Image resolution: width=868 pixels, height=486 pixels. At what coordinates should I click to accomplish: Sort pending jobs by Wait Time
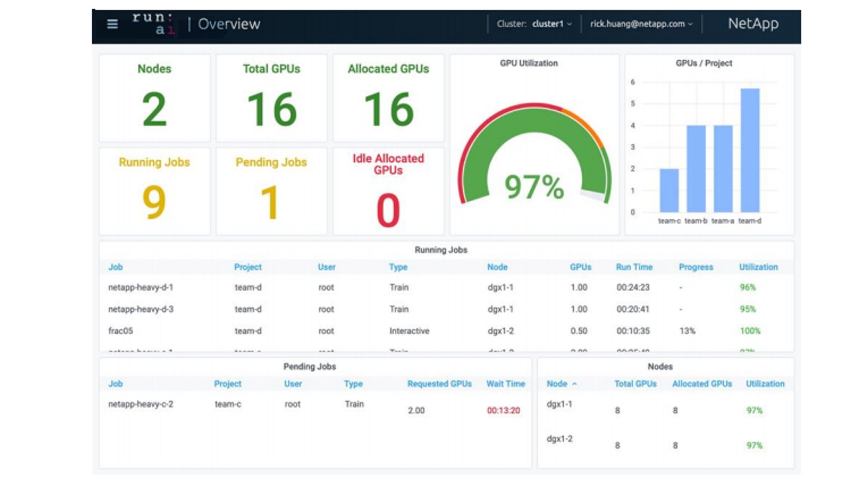click(505, 383)
